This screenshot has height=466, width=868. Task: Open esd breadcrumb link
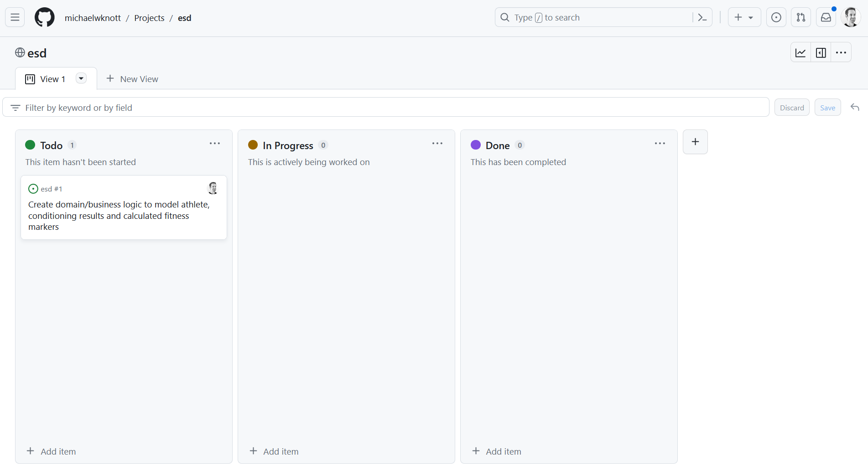pyautogui.click(x=184, y=18)
